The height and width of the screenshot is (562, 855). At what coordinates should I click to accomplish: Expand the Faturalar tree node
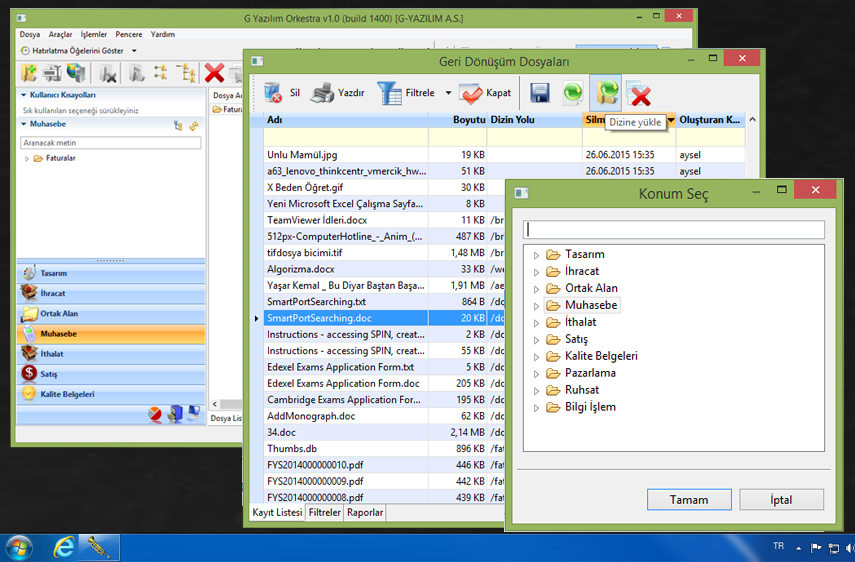click(x=26, y=158)
